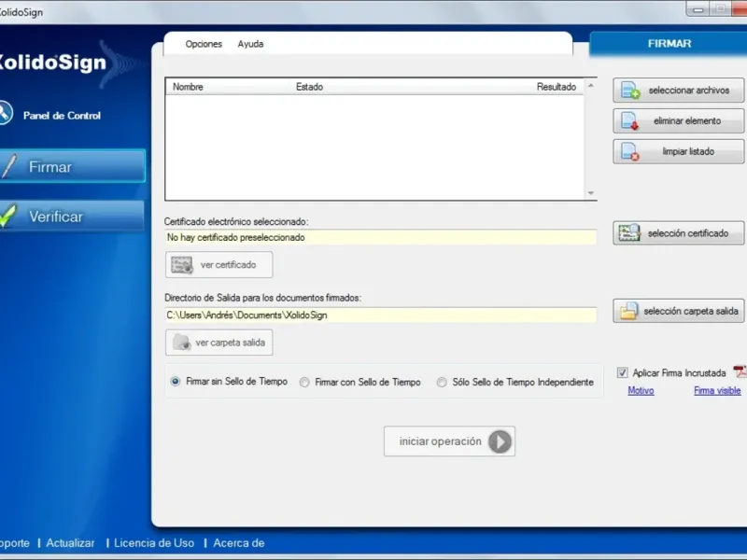Click the certificate icon on ver certificado
Image resolution: width=747 pixels, height=560 pixels.
click(182, 265)
